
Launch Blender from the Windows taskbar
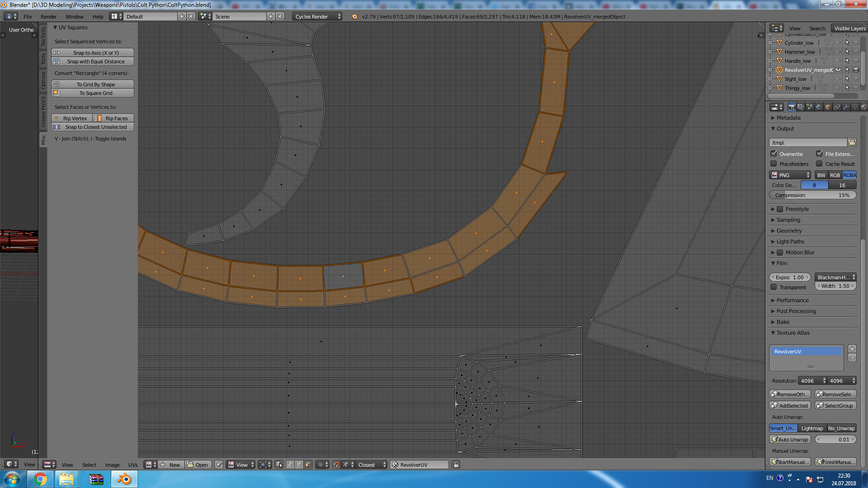[123, 479]
